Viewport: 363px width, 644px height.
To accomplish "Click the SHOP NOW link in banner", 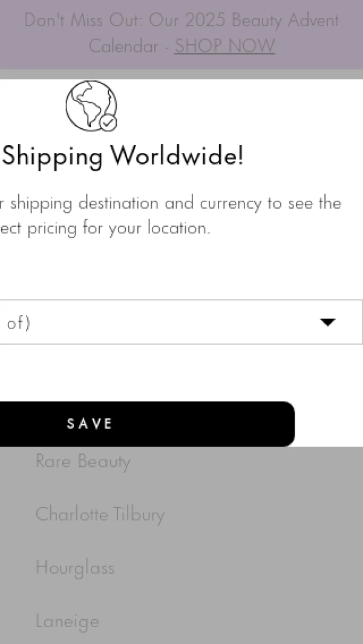I will (x=224, y=46).
